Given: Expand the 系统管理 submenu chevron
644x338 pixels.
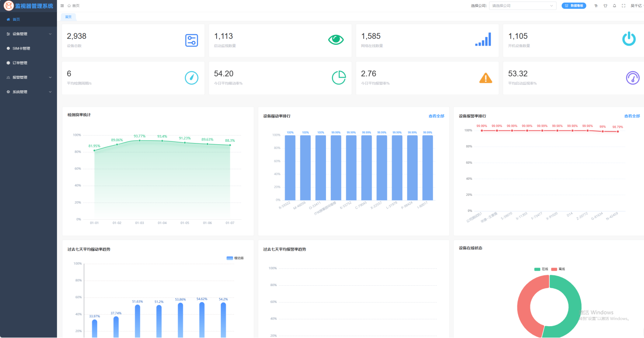Looking at the screenshot, I should tap(50, 92).
